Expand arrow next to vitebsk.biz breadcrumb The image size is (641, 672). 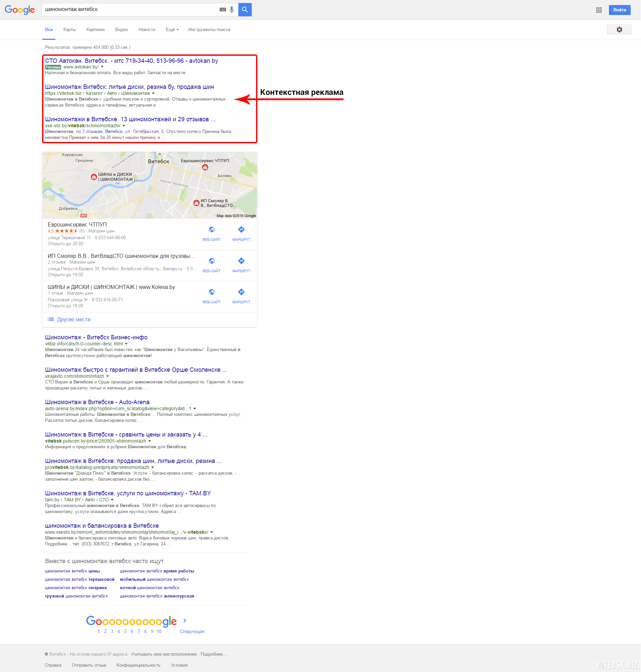tap(154, 93)
